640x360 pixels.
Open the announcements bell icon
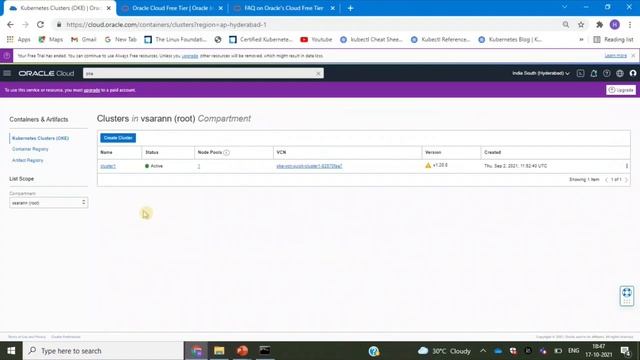pyautogui.click(x=593, y=73)
